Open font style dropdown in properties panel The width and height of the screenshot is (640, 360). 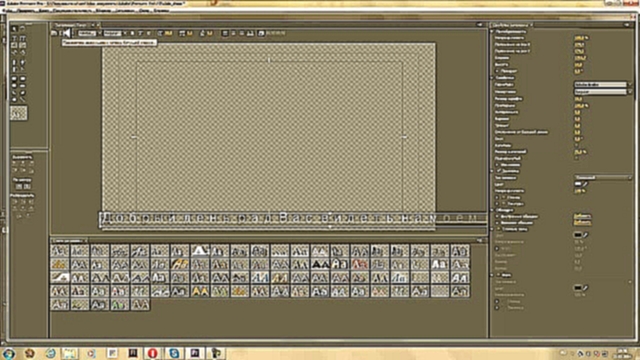[602, 92]
